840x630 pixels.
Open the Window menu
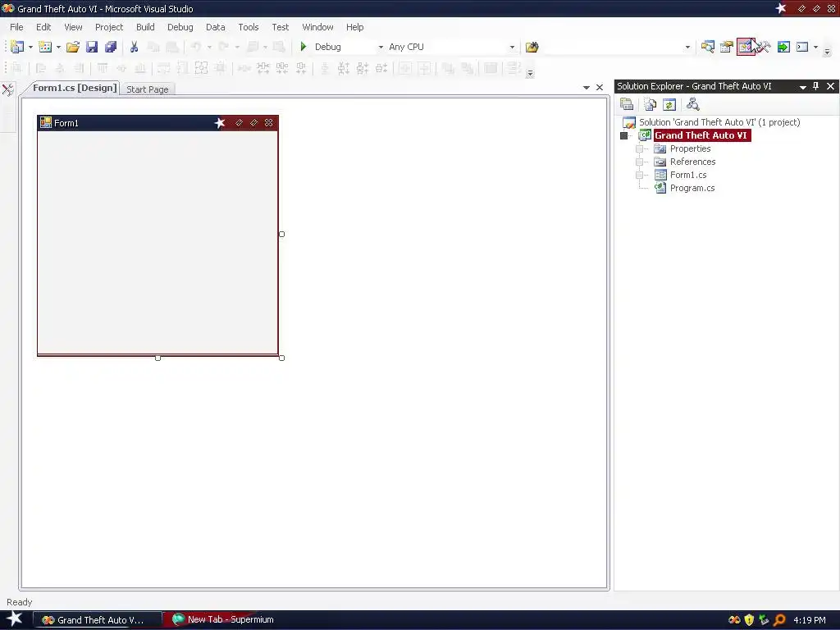[x=317, y=27]
